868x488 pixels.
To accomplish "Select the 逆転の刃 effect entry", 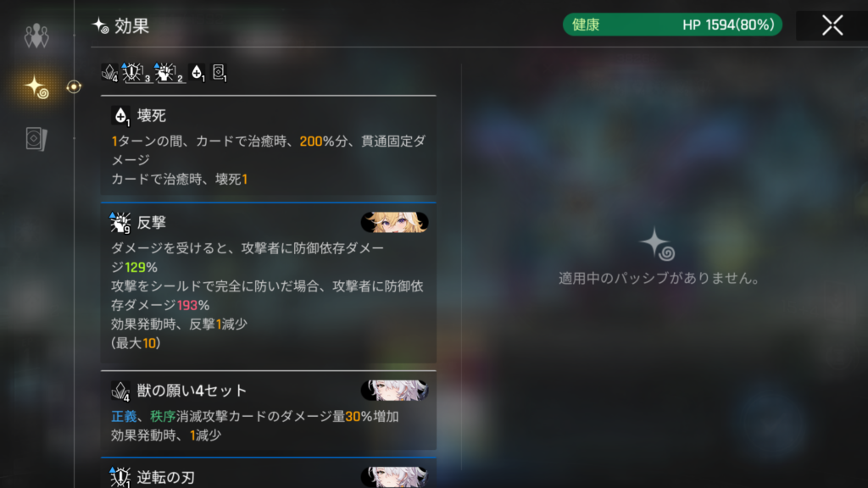I will coord(269,473).
